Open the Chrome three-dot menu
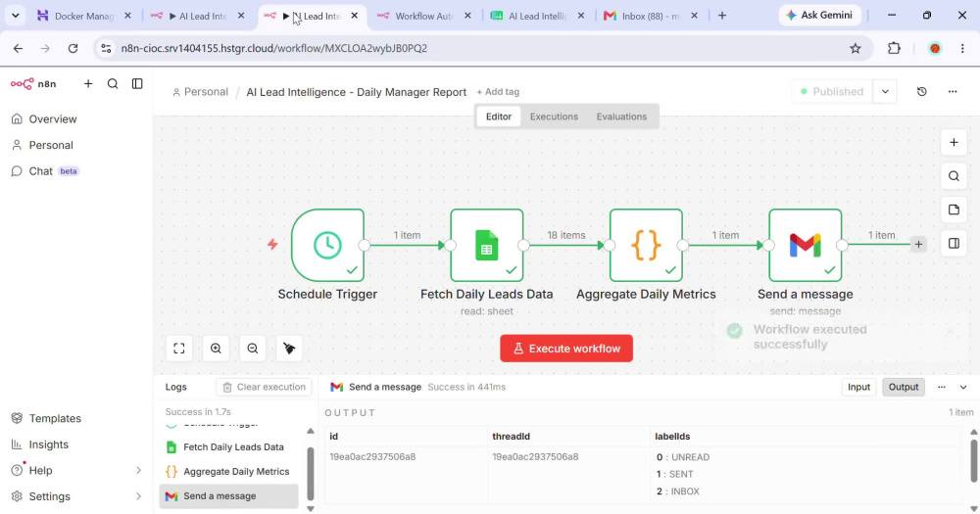The image size is (980, 514). pos(962,48)
